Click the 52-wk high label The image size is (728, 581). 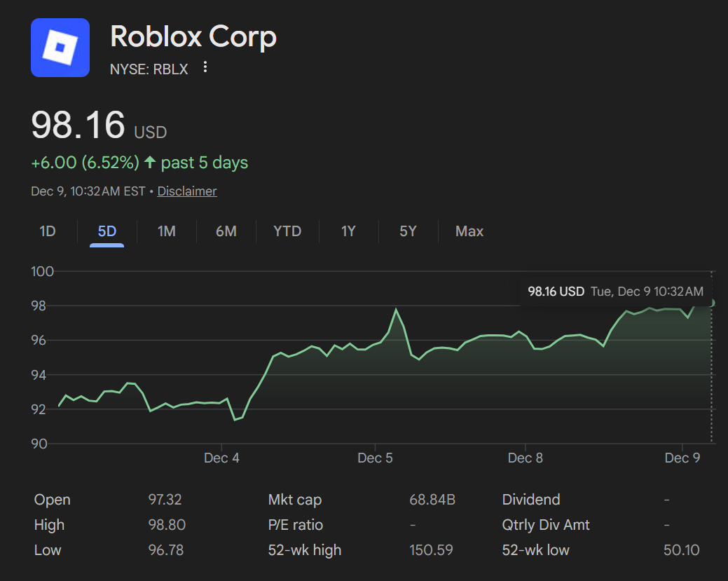[305, 550]
